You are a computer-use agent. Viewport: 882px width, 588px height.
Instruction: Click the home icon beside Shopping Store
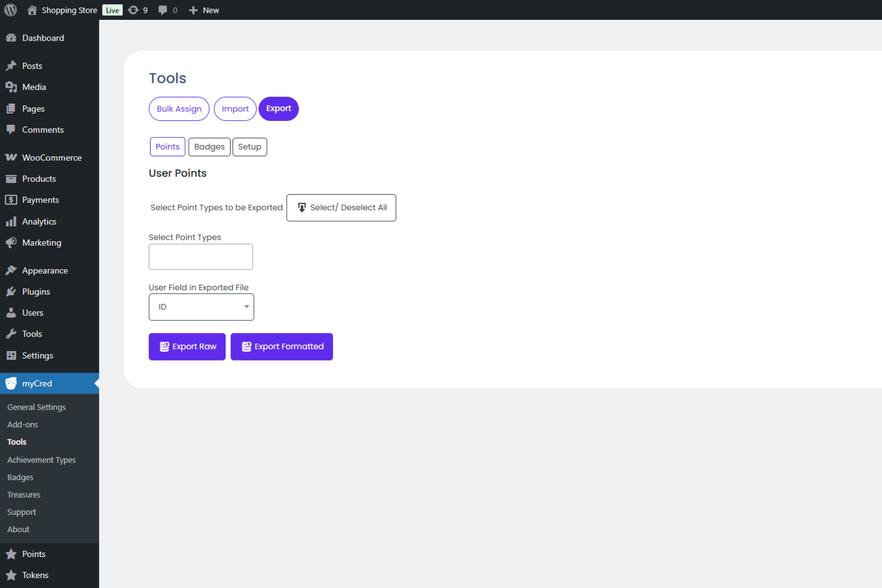(x=32, y=10)
